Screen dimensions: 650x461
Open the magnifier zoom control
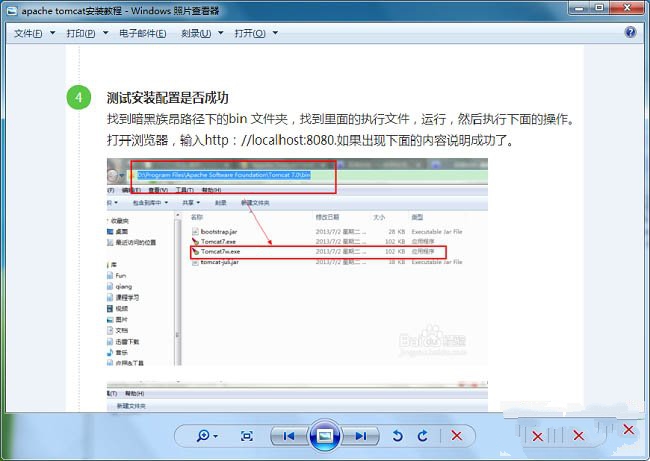[x=207, y=436]
